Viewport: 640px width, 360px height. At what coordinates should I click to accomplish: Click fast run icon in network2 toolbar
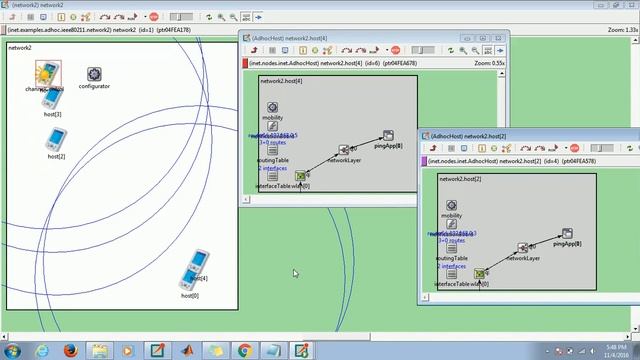pyautogui.click(x=119, y=17)
